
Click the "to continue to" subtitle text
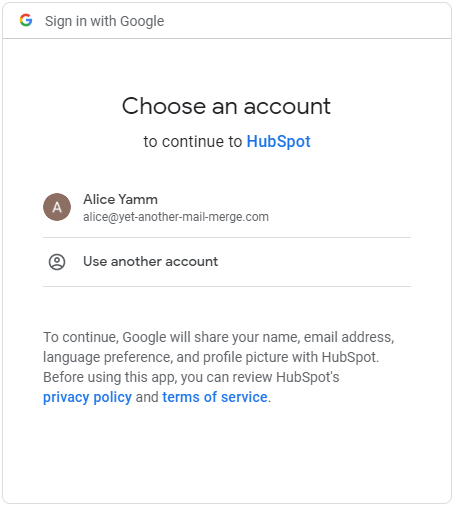coord(193,141)
